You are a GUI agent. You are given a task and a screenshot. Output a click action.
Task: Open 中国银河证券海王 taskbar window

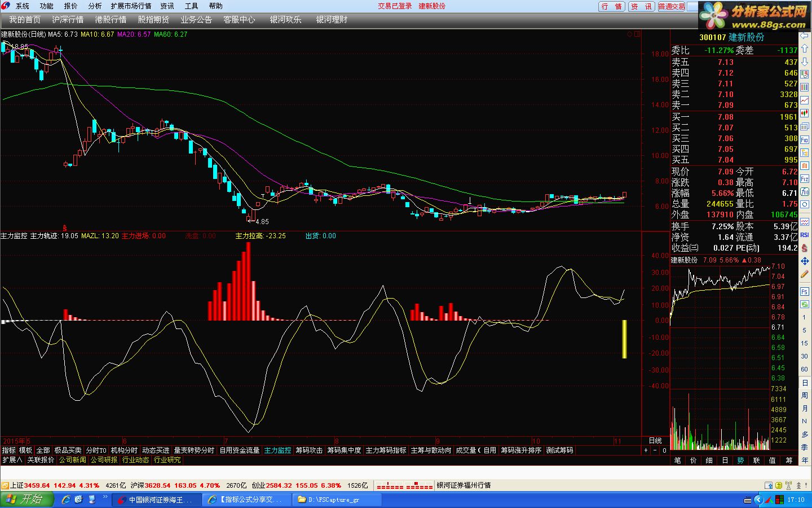pyautogui.click(x=156, y=500)
